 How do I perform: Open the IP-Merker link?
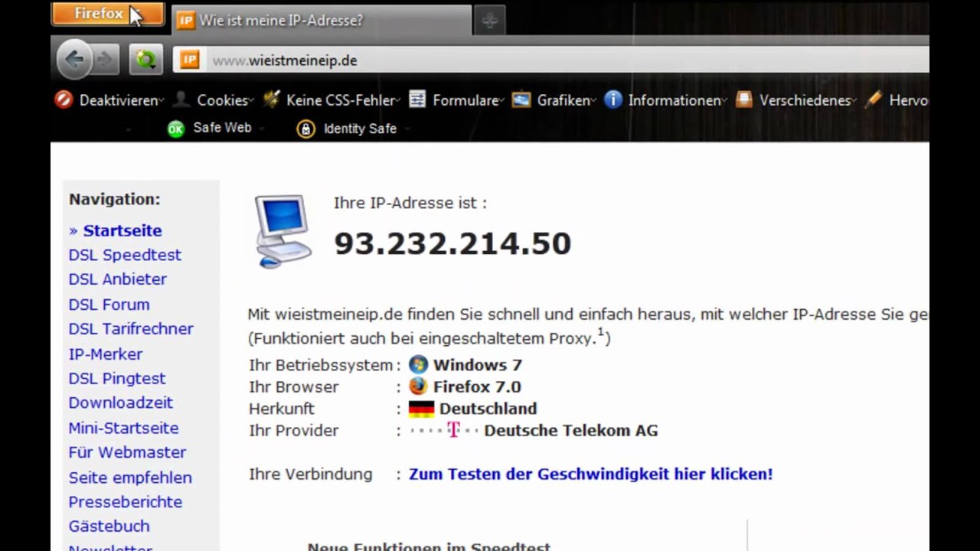pyautogui.click(x=105, y=354)
